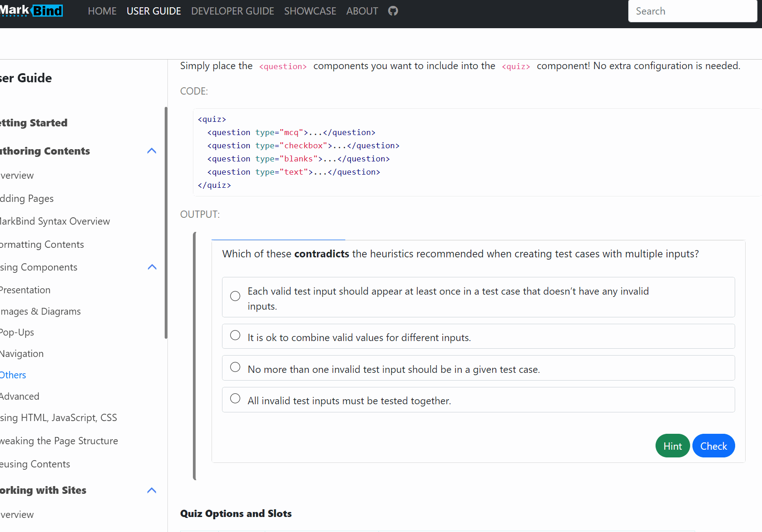Open the User Guide nav item
The width and height of the screenshot is (762, 532).
tap(154, 11)
